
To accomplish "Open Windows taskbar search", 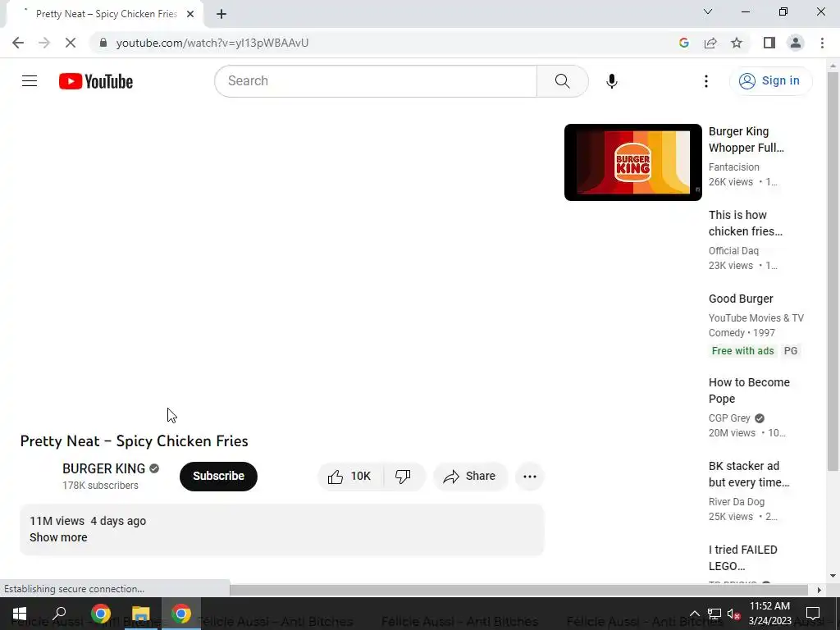I will (x=59, y=614).
